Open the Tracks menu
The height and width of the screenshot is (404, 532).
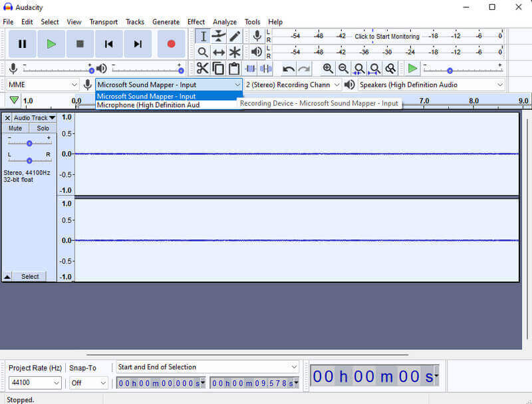[135, 22]
